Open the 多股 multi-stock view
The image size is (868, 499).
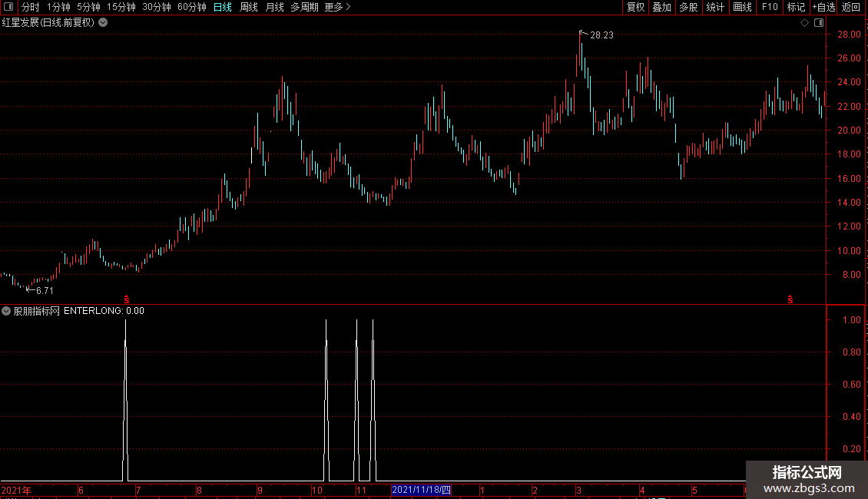pos(689,7)
